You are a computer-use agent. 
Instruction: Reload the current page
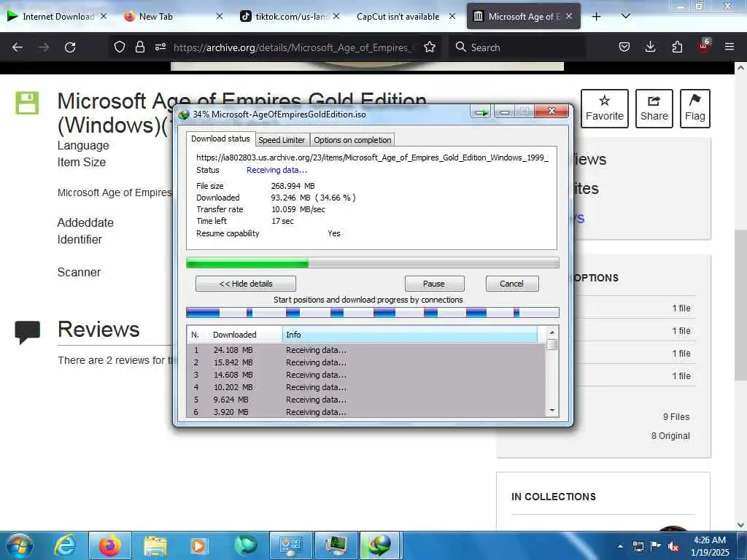pyautogui.click(x=70, y=47)
